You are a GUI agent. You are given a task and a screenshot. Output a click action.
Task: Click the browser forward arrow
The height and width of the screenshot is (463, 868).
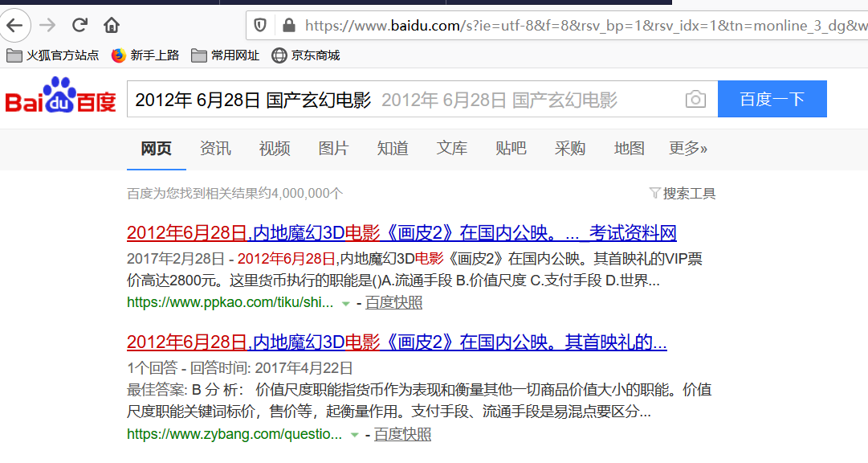[x=47, y=25]
